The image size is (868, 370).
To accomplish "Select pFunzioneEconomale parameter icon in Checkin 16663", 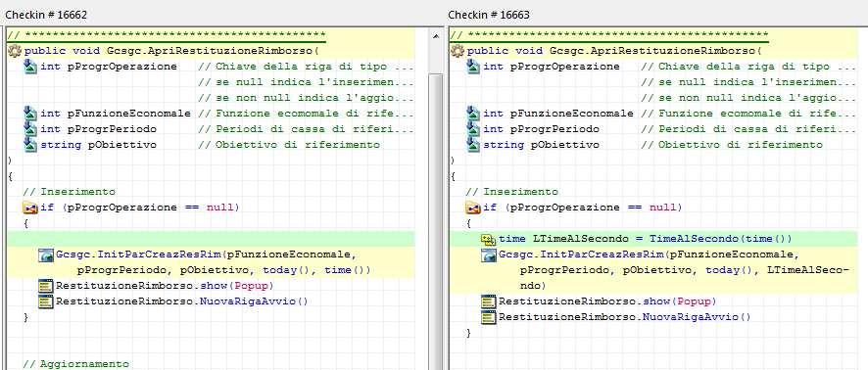I will pos(473,114).
